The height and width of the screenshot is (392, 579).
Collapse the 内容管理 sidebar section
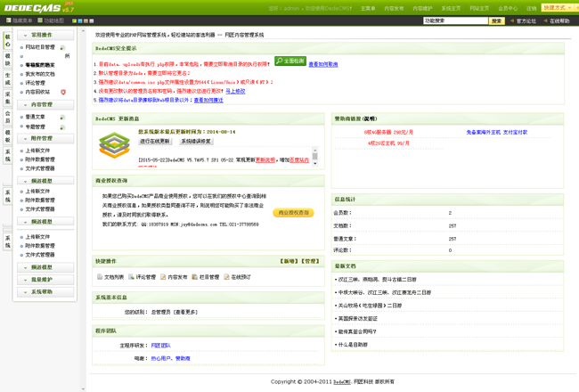pos(45,105)
